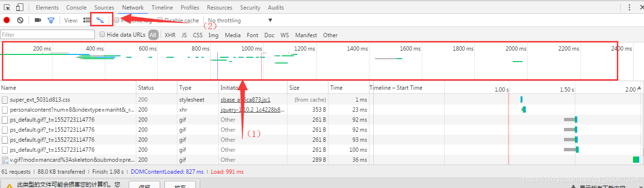The width and height of the screenshot is (644, 188).
Task: Select the All filter
Action: (x=153, y=35)
